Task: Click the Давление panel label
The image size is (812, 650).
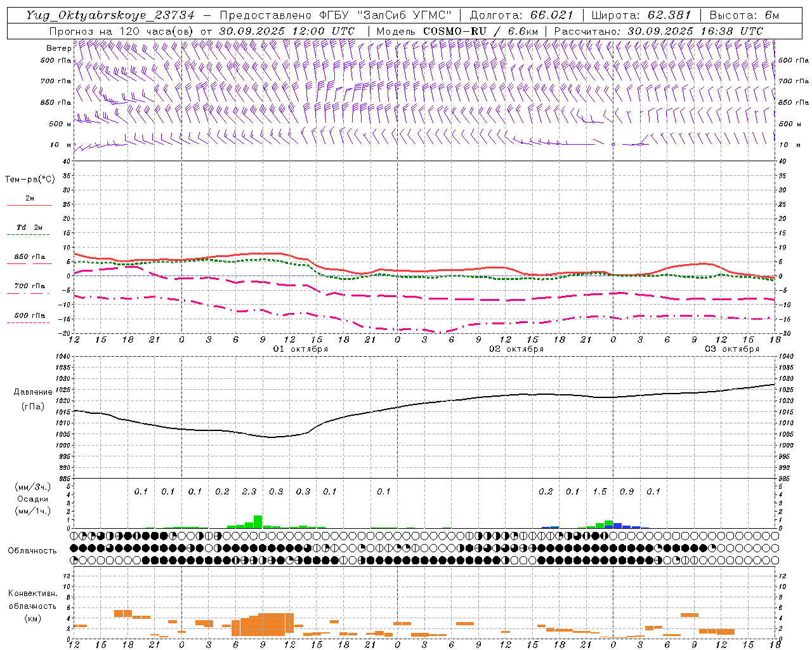Action: coord(33,392)
